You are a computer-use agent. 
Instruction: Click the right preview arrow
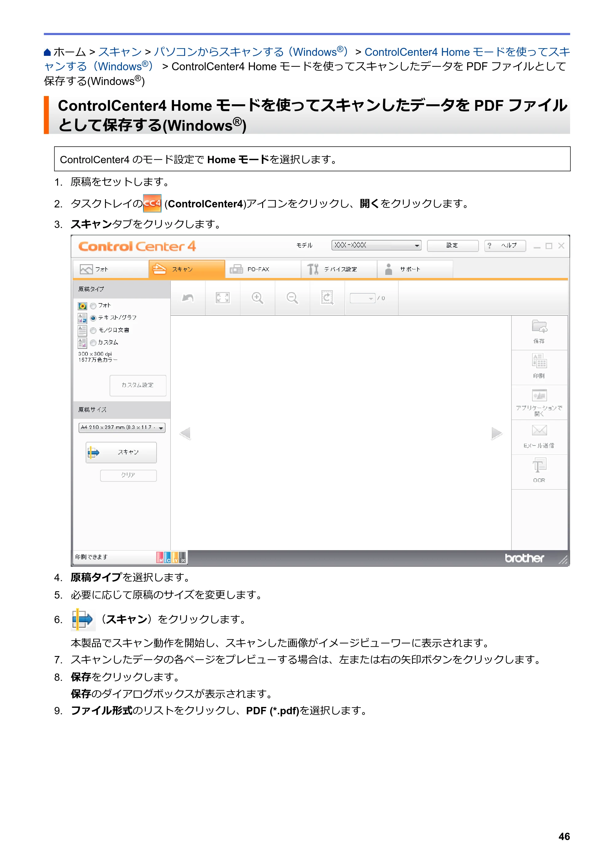point(497,433)
